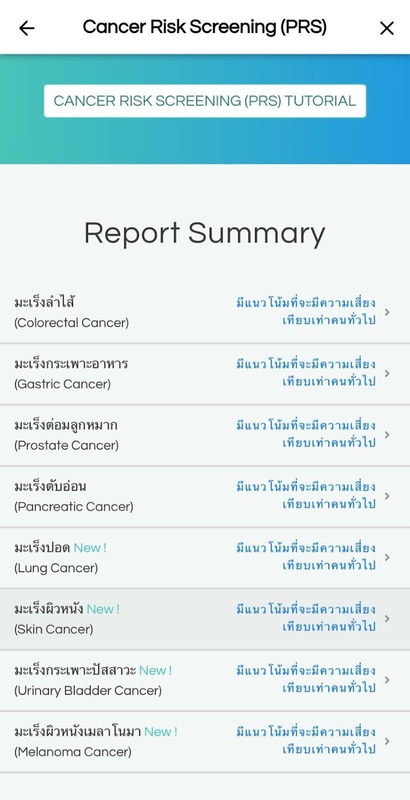Close the Cancer Risk Screening page
This screenshot has width=410, height=800.
[x=387, y=28]
